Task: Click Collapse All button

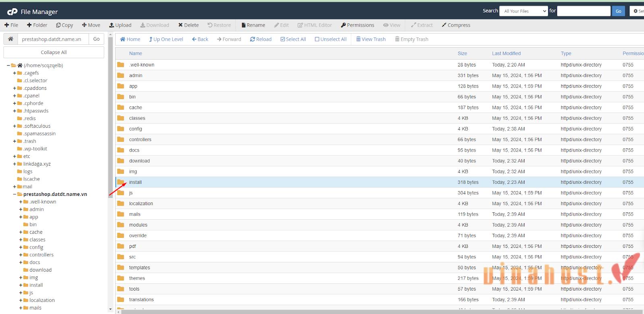Action: (x=54, y=52)
